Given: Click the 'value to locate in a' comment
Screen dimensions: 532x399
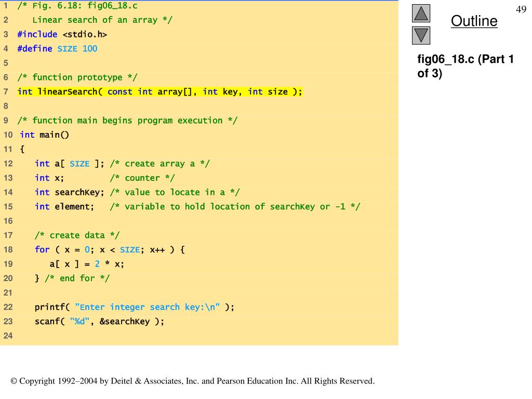Looking at the screenshot, I should (x=175, y=192).
